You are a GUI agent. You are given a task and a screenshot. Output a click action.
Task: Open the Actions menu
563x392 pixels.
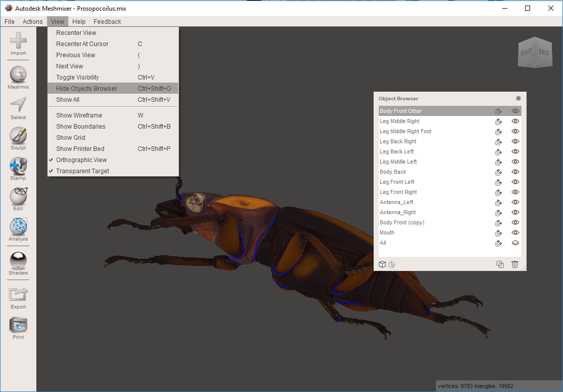tap(32, 22)
